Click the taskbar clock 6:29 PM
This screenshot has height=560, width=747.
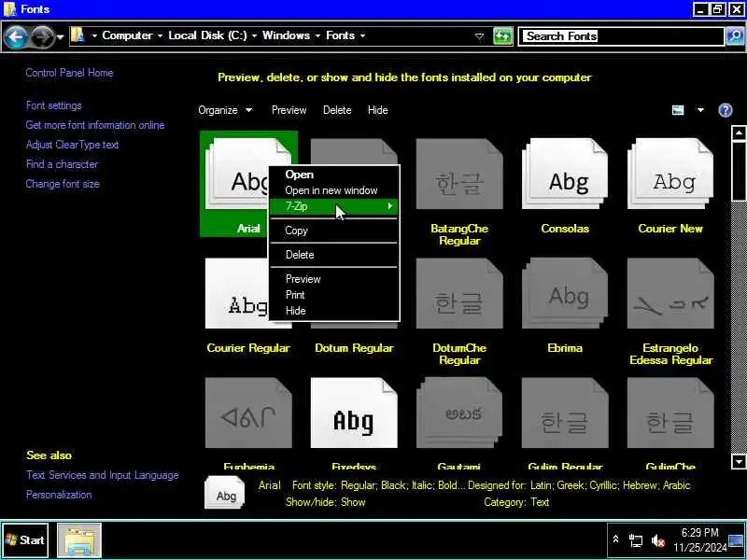click(x=699, y=533)
